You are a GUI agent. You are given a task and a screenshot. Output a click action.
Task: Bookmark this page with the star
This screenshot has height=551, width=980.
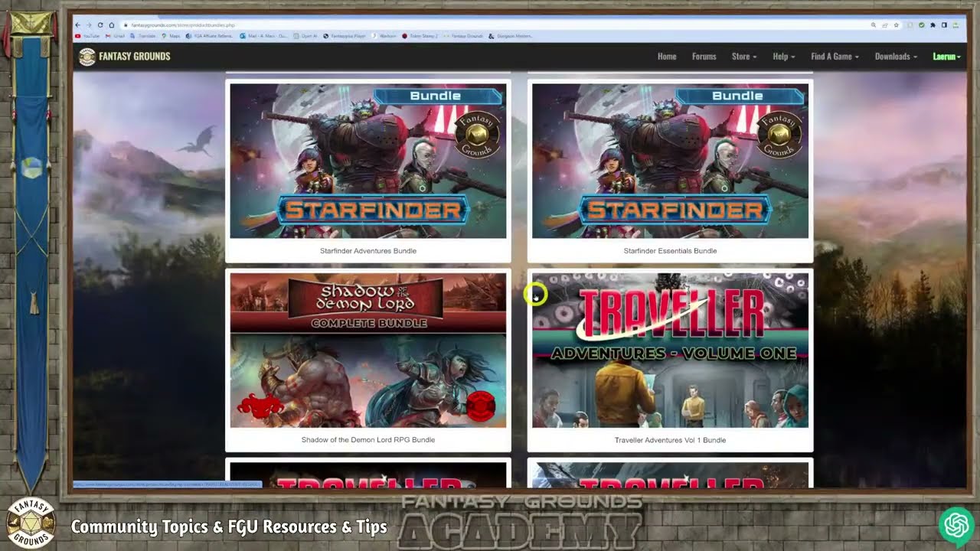click(x=897, y=25)
